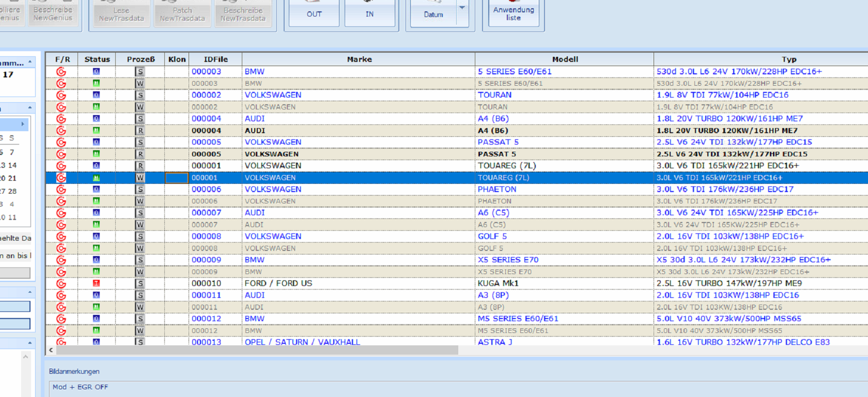Click the F/R icon in the blue 5 SERIES E60/E61 row

coord(61,72)
